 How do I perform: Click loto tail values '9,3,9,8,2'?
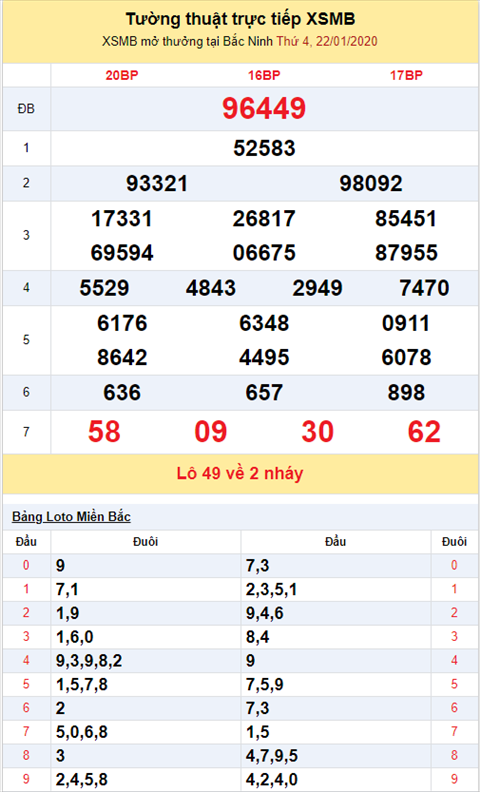[x=89, y=661]
